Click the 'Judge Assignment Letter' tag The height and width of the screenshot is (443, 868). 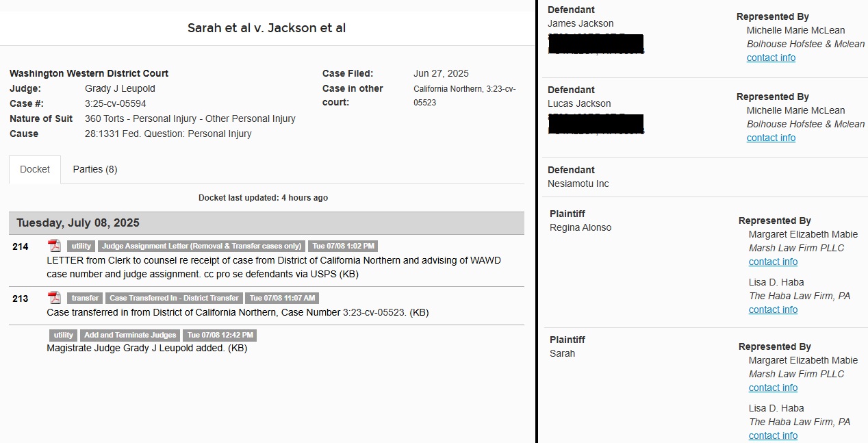pyautogui.click(x=202, y=246)
